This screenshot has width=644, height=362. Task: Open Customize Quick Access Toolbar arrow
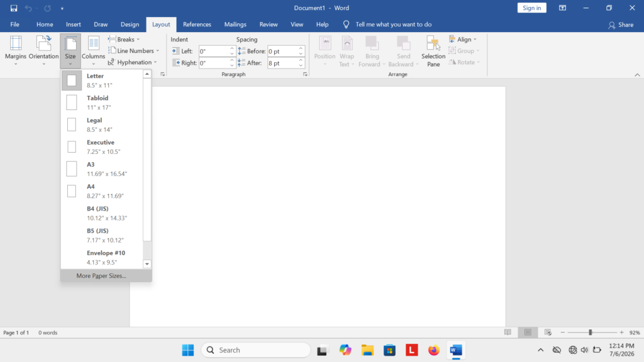62,8
